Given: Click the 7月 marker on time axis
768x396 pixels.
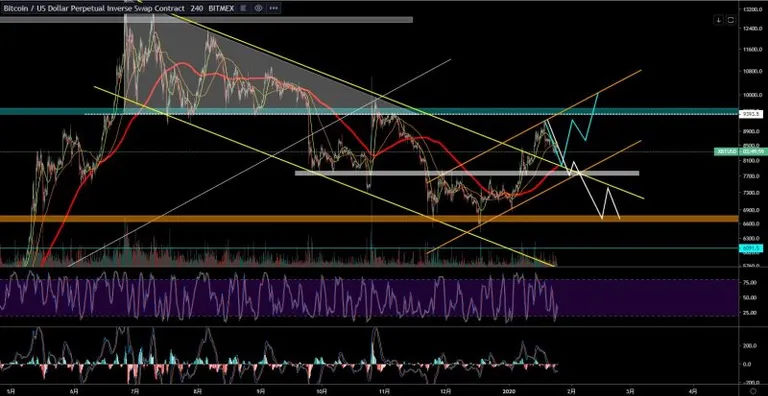Looking at the screenshot, I should 135,392.
